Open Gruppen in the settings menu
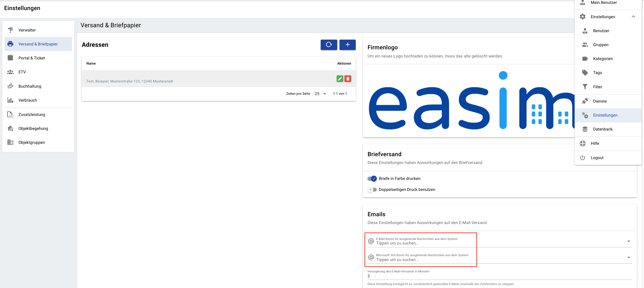The height and width of the screenshot is (288, 644). (608, 44)
